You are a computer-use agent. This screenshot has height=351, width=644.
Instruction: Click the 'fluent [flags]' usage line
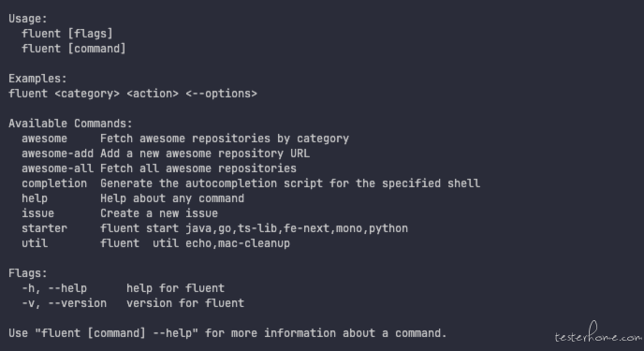67,34
